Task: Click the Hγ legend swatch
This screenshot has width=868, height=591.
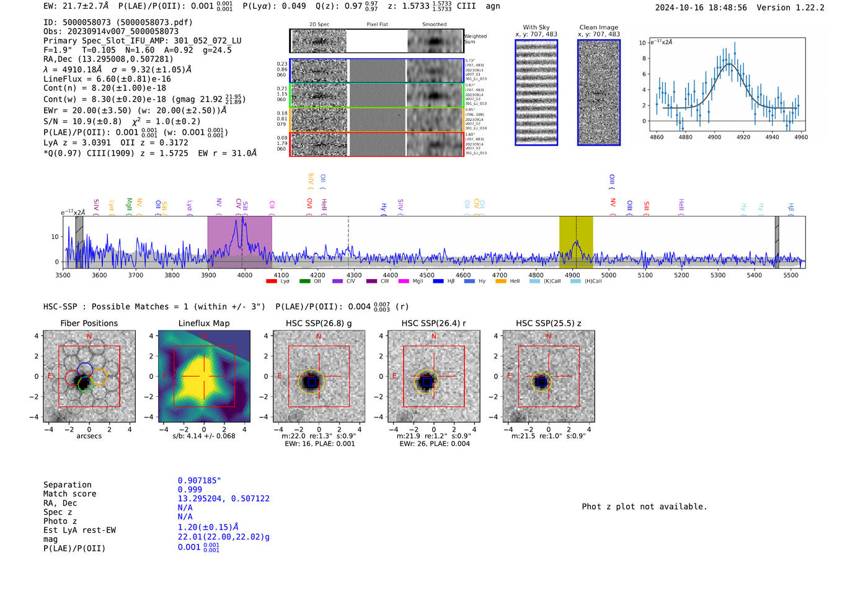Action: pyautogui.click(x=469, y=281)
